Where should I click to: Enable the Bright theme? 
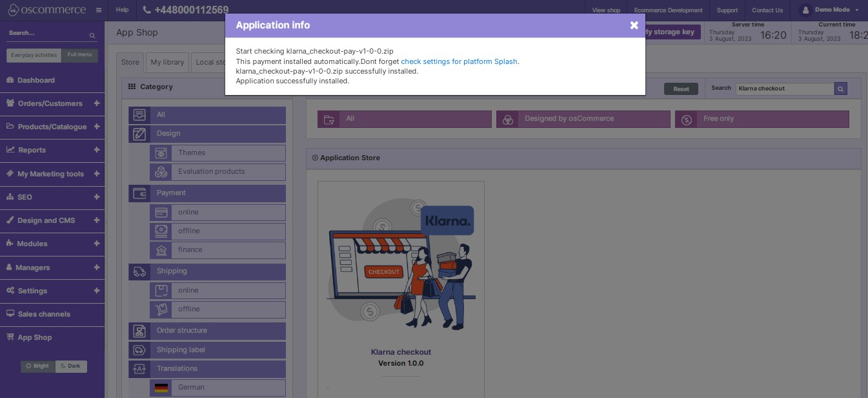click(38, 366)
